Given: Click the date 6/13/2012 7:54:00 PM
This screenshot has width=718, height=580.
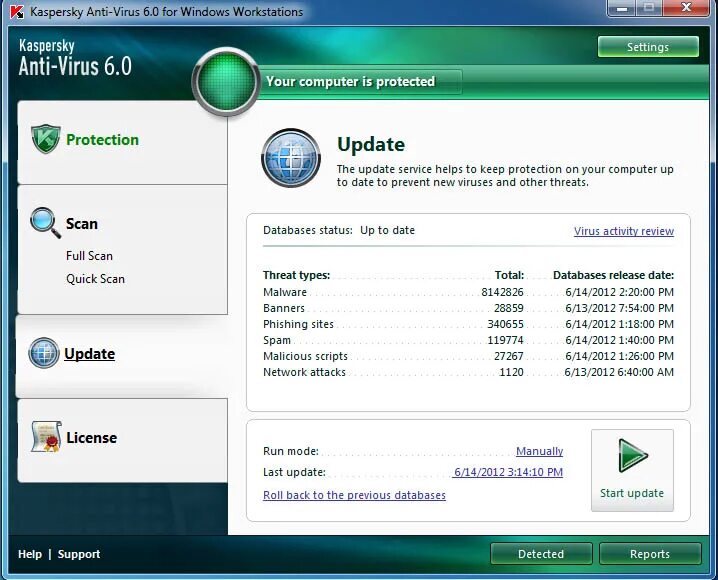Looking at the screenshot, I should (x=620, y=308).
